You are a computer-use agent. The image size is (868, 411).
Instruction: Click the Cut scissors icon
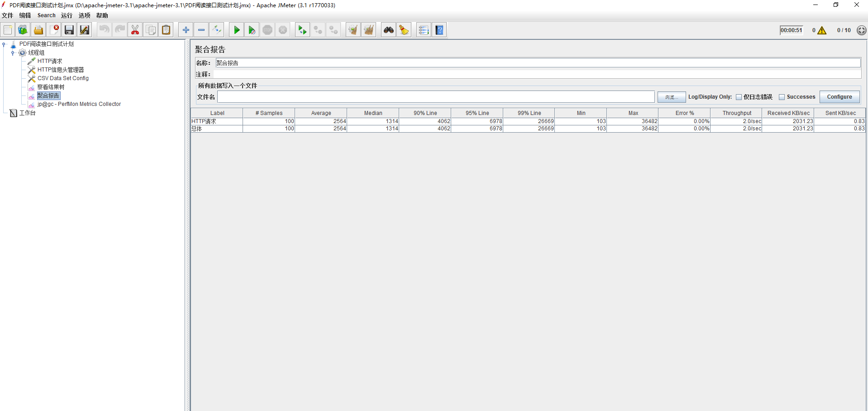click(135, 30)
